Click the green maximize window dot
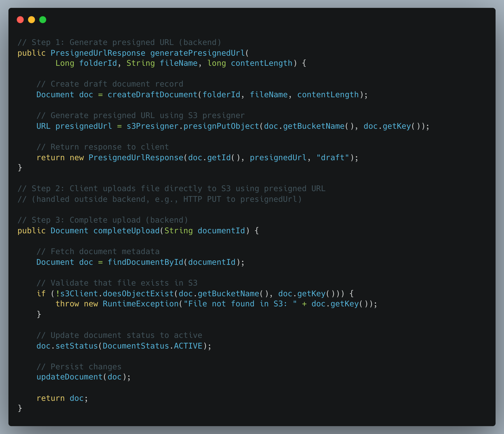 43,20
